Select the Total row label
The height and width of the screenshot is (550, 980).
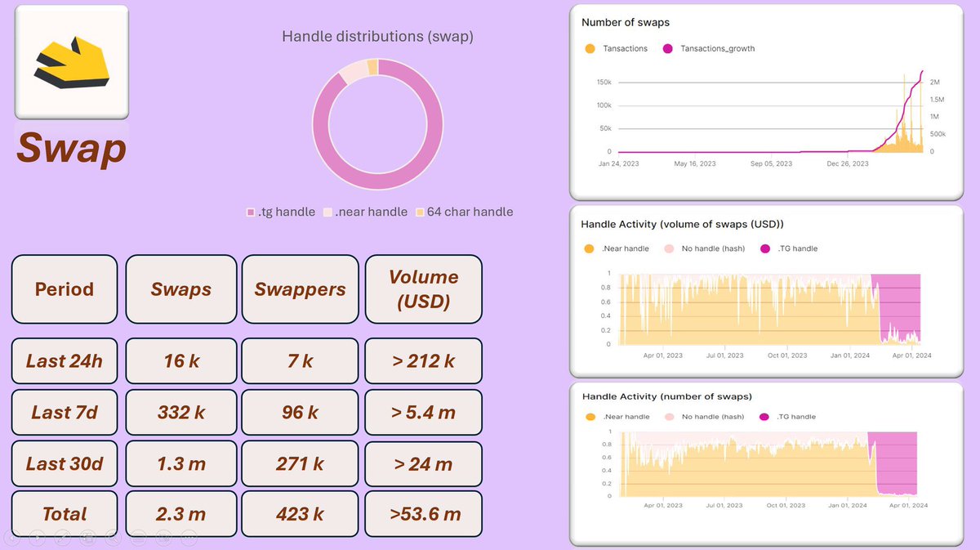(65, 513)
